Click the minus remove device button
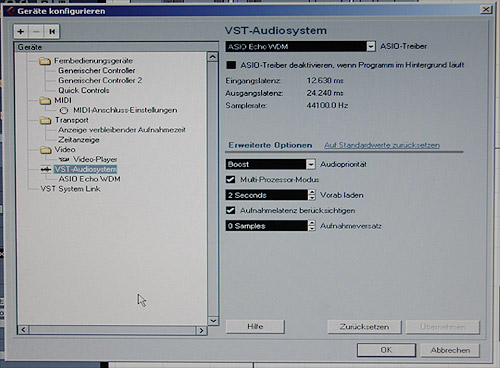The image size is (500, 368). (36, 32)
